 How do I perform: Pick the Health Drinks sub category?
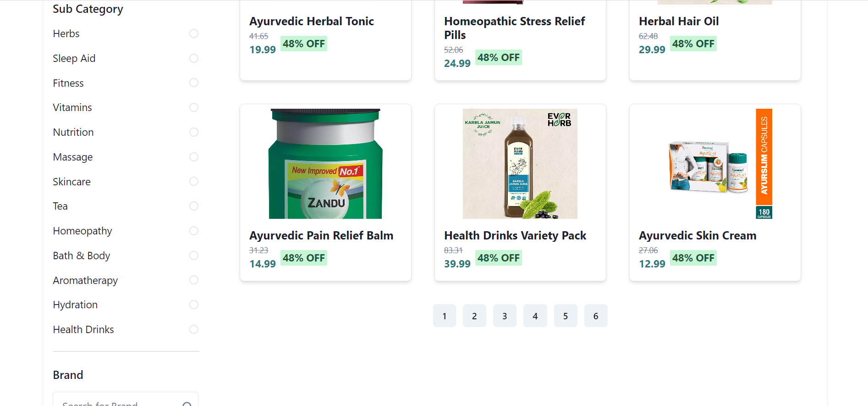[x=194, y=329]
